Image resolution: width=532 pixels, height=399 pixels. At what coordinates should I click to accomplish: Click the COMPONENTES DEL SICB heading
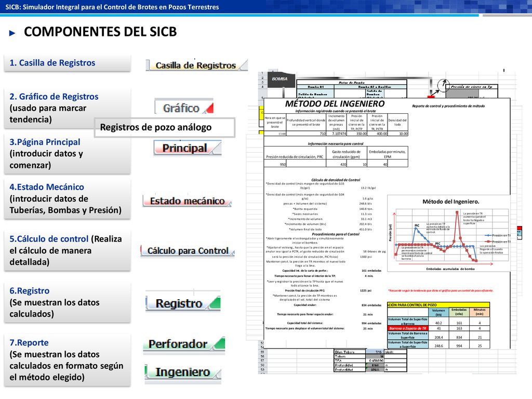(x=100, y=32)
